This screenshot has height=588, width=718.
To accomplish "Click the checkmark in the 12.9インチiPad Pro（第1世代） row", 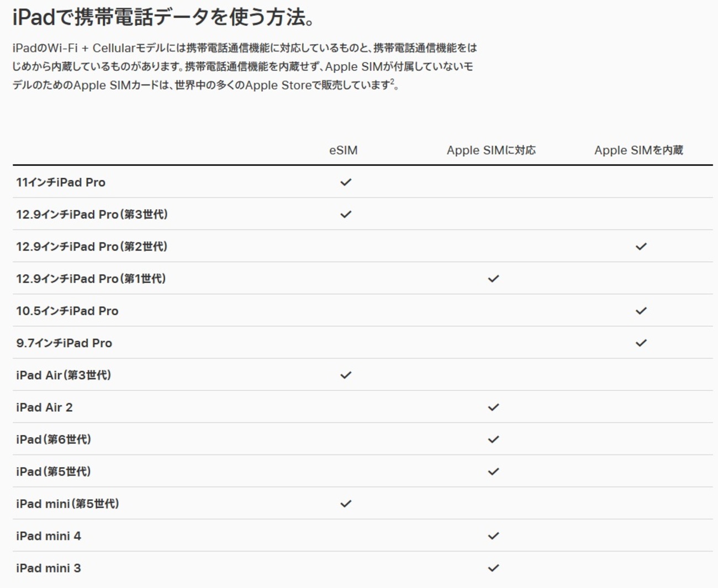I will 493,279.
